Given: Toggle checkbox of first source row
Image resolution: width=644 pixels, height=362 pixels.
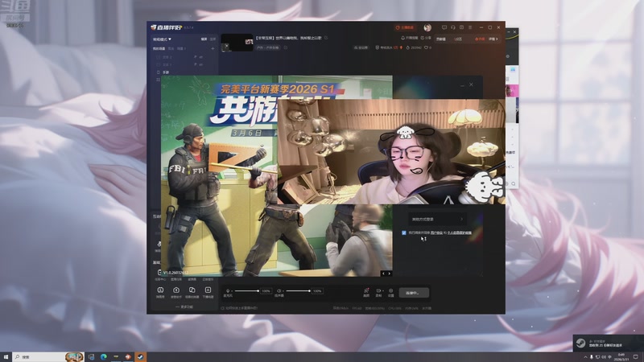Looking at the screenshot, I should [158, 57].
